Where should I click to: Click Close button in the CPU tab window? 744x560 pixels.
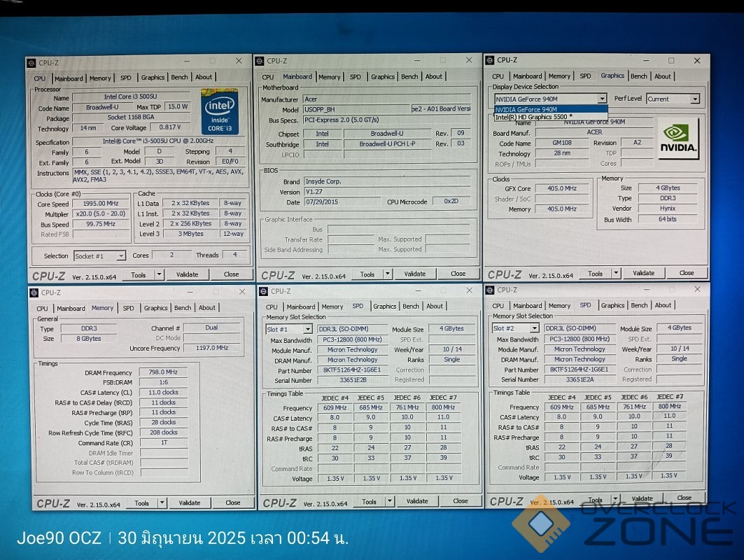point(231,274)
